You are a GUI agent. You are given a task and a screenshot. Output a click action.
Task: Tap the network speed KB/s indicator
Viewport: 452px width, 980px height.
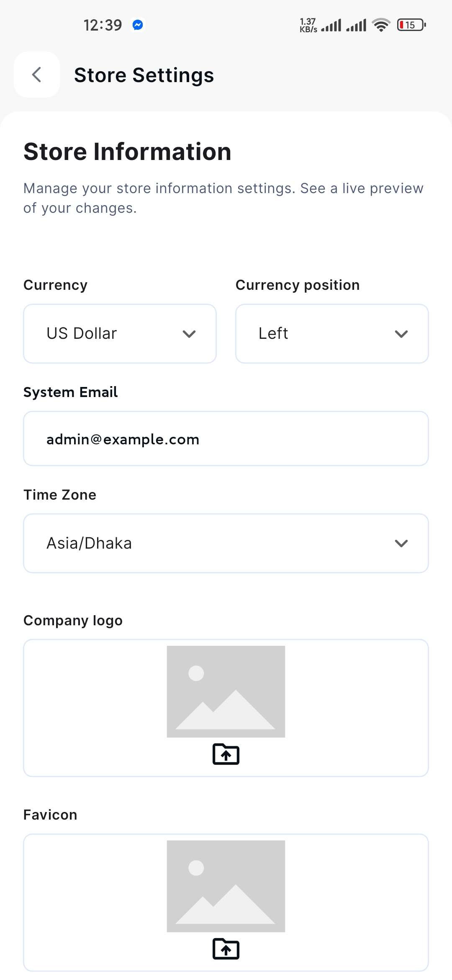click(308, 25)
